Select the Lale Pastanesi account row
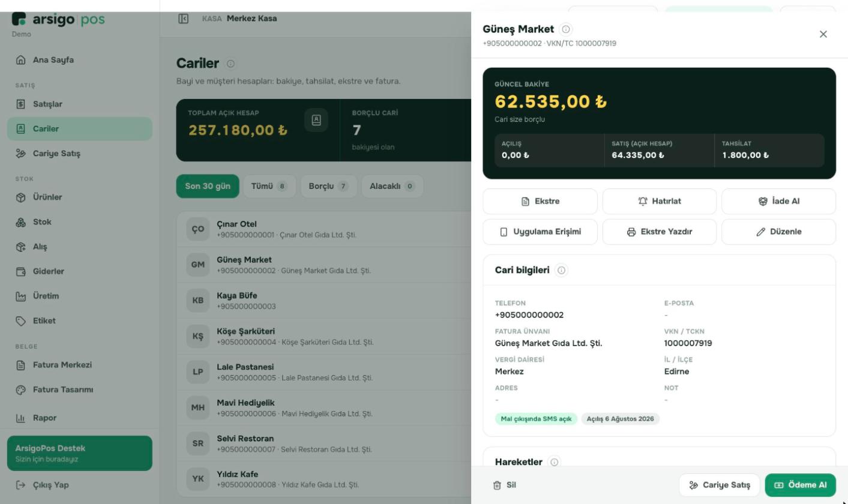This screenshot has height=504, width=848. click(x=324, y=372)
